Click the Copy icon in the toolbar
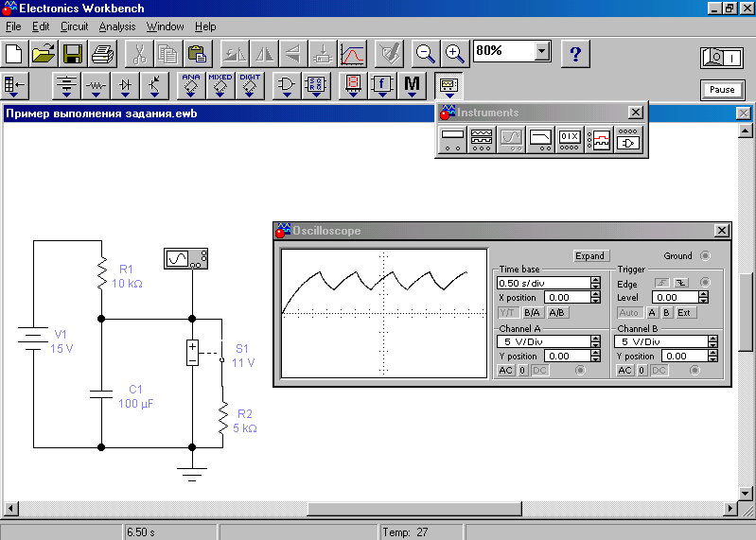This screenshot has width=756, height=540. tap(167, 54)
